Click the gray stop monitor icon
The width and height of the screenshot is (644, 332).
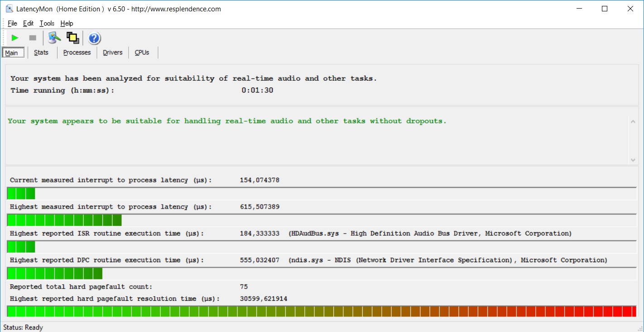pos(33,38)
